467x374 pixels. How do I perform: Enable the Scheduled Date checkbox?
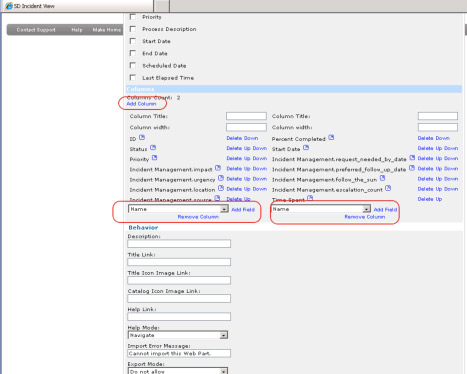[133, 65]
